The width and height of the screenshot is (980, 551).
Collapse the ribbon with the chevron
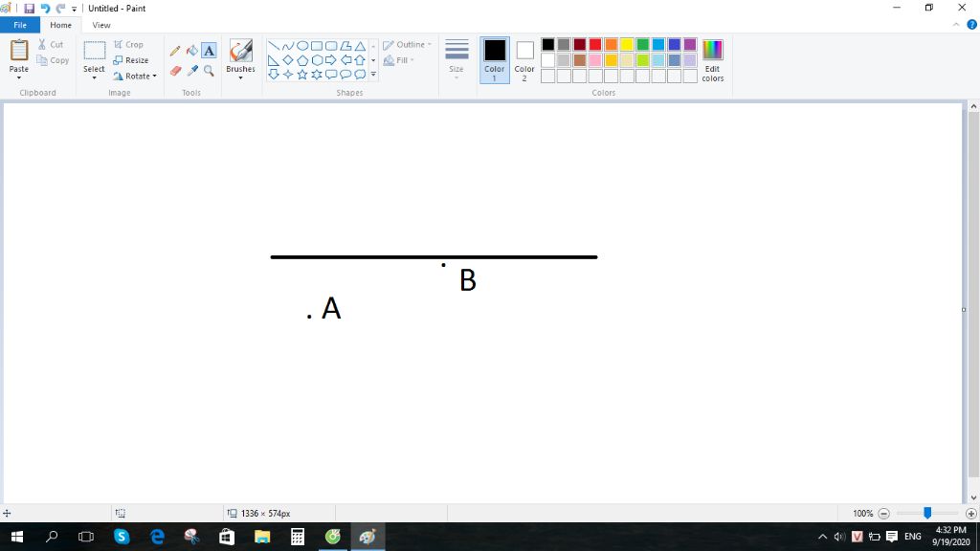click(x=956, y=25)
